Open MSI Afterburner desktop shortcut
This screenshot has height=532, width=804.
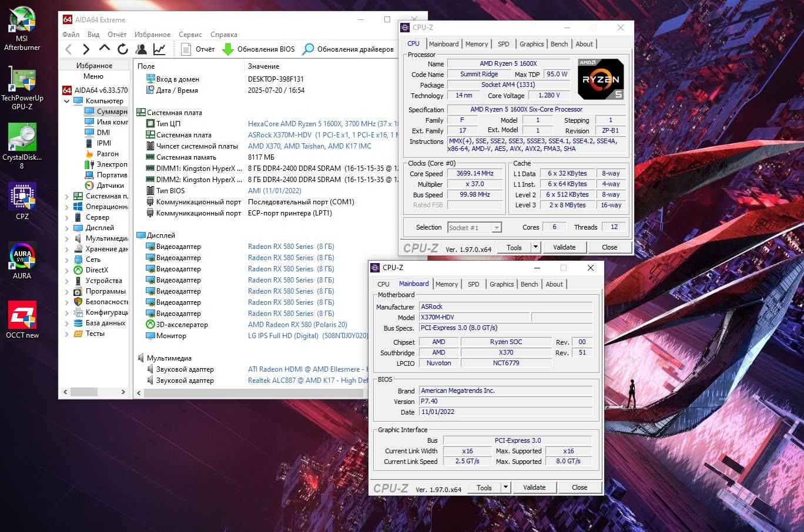(22, 27)
